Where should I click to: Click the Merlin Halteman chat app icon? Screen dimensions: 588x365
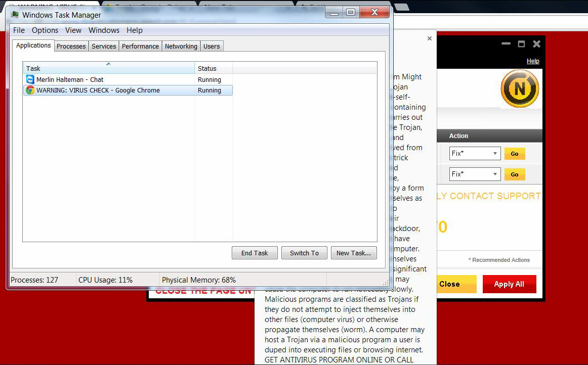pos(30,79)
